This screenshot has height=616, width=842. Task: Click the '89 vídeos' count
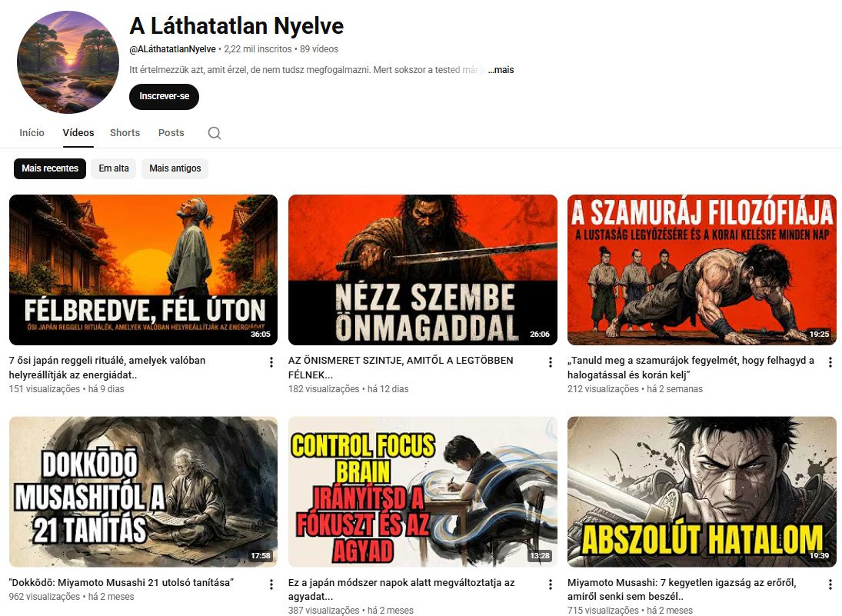(x=319, y=49)
